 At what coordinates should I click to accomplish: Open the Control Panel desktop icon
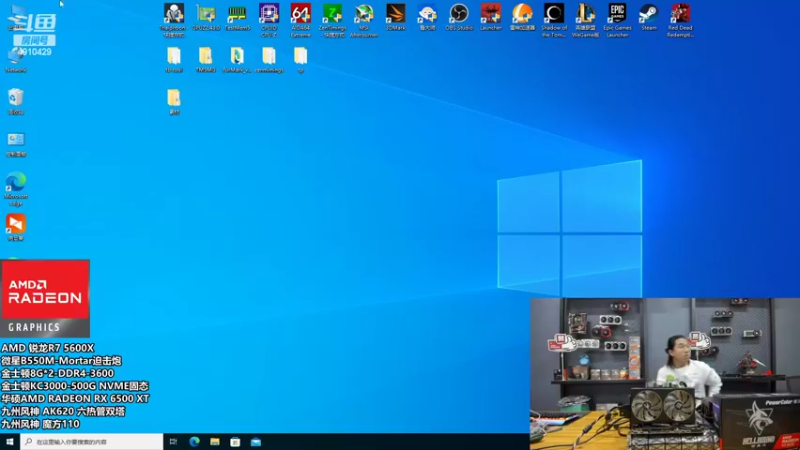15,144
